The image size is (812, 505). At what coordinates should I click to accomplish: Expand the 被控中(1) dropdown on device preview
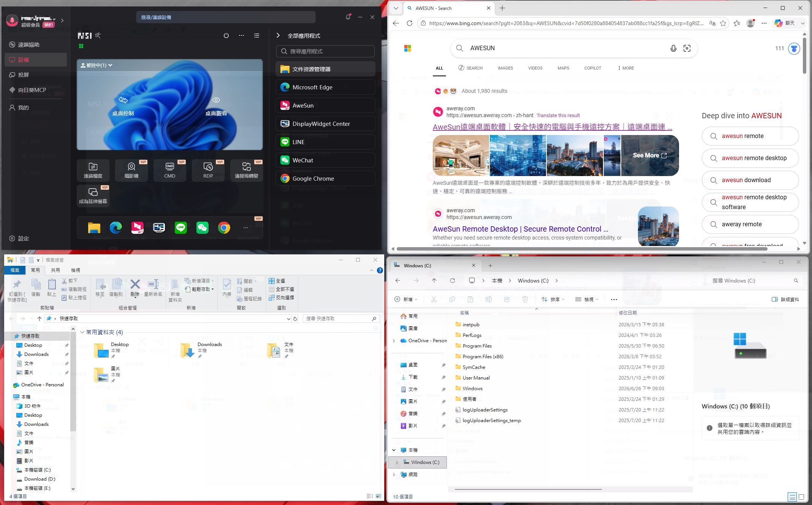click(x=97, y=65)
